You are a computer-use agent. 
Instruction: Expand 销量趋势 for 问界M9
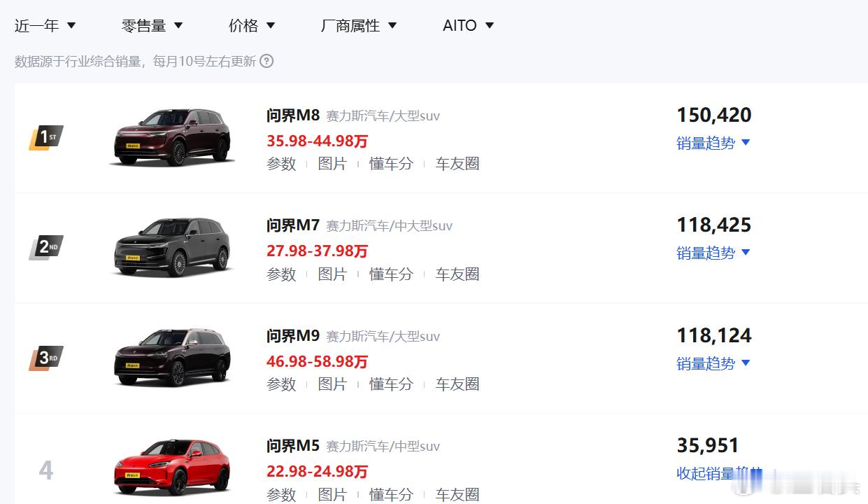(713, 363)
